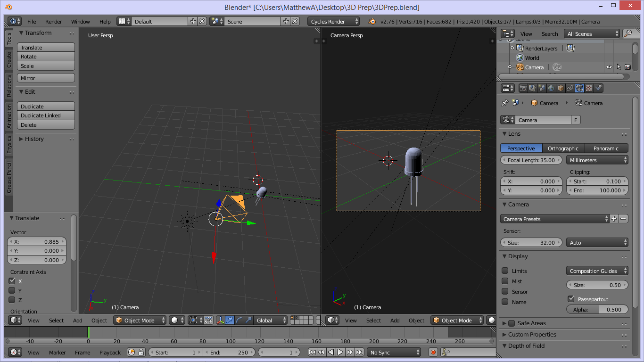Open the timeline Marker menu
Viewport: 644px width, 362px height.
(x=58, y=352)
